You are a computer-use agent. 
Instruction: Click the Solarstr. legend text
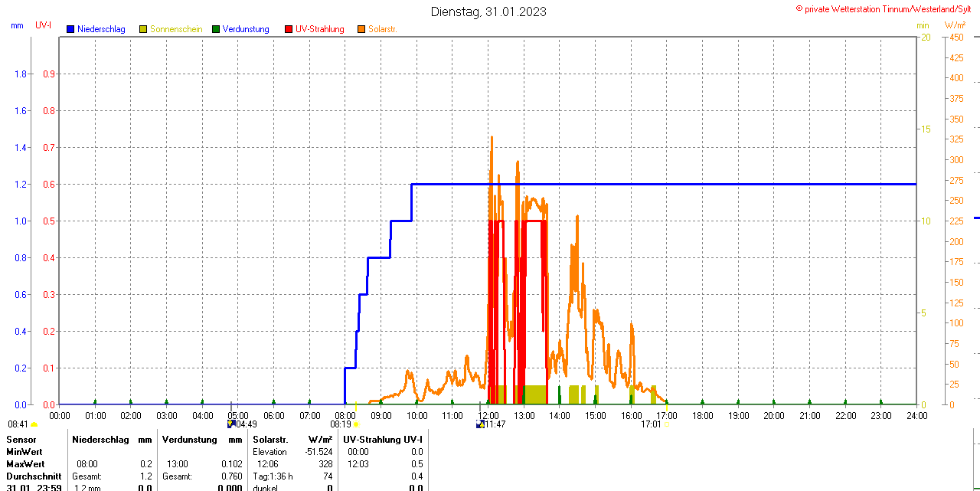point(382,29)
